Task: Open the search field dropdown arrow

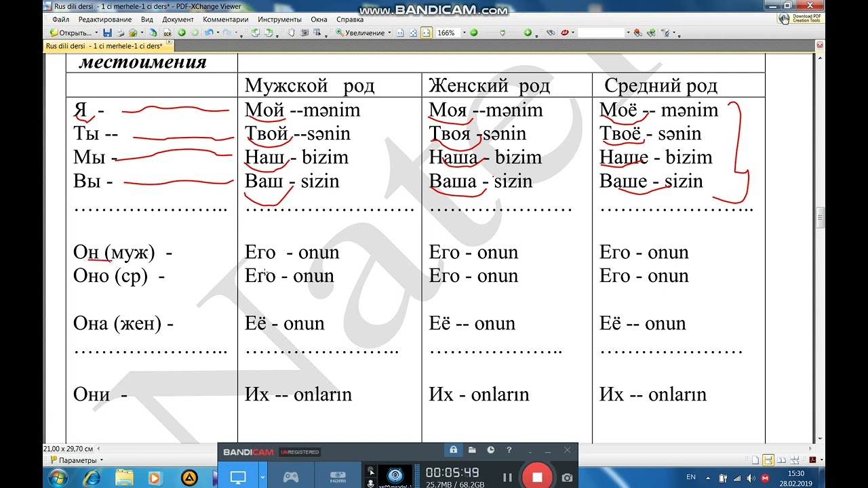Action: pyautogui.click(x=628, y=33)
